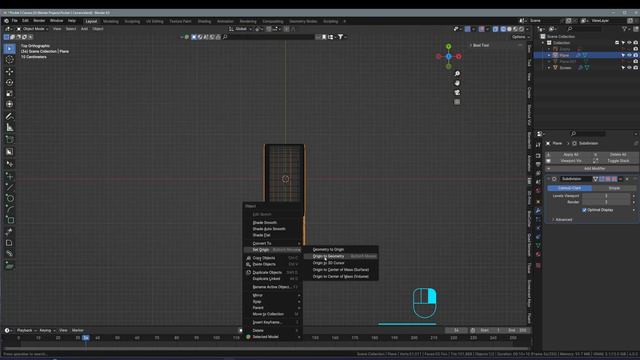Open the Playback dropdown in timeline
The height and width of the screenshot is (360, 640).
pyautogui.click(x=27, y=330)
